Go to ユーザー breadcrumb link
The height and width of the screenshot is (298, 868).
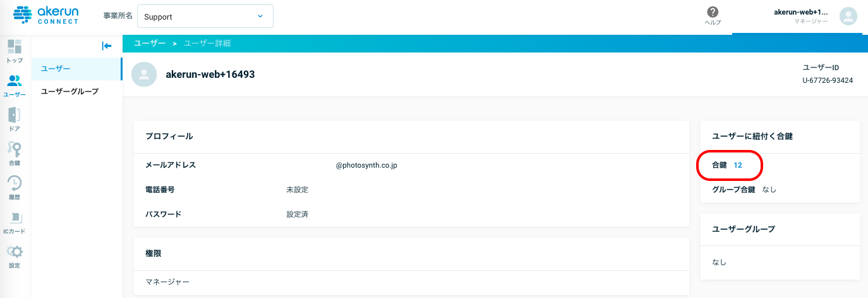pos(150,44)
